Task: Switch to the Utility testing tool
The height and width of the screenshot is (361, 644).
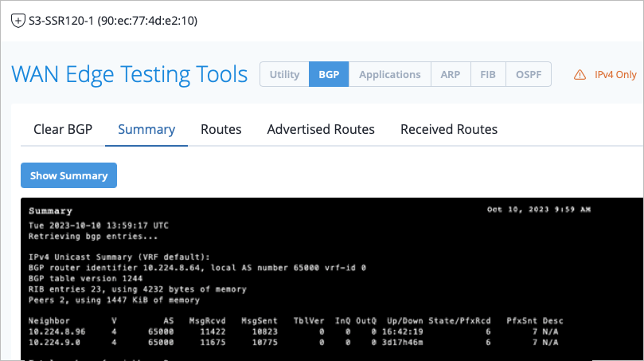Action: pyautogui.click(x=284, y=74)
